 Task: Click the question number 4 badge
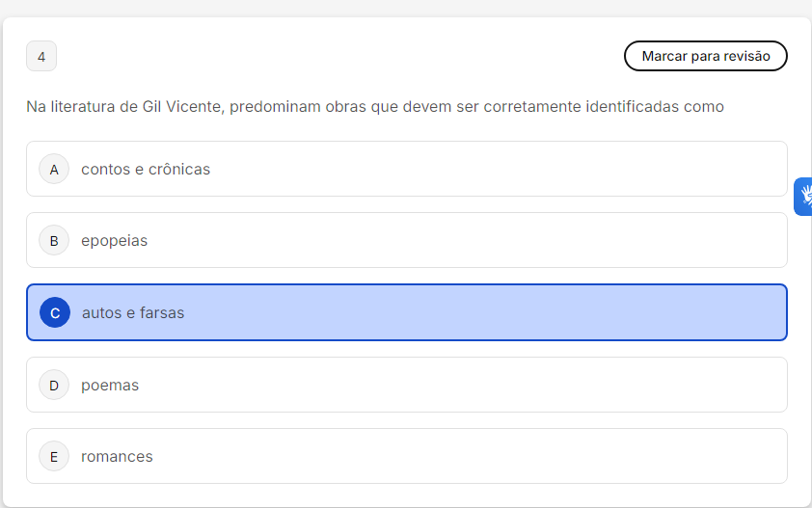click(x=41, y=57)
